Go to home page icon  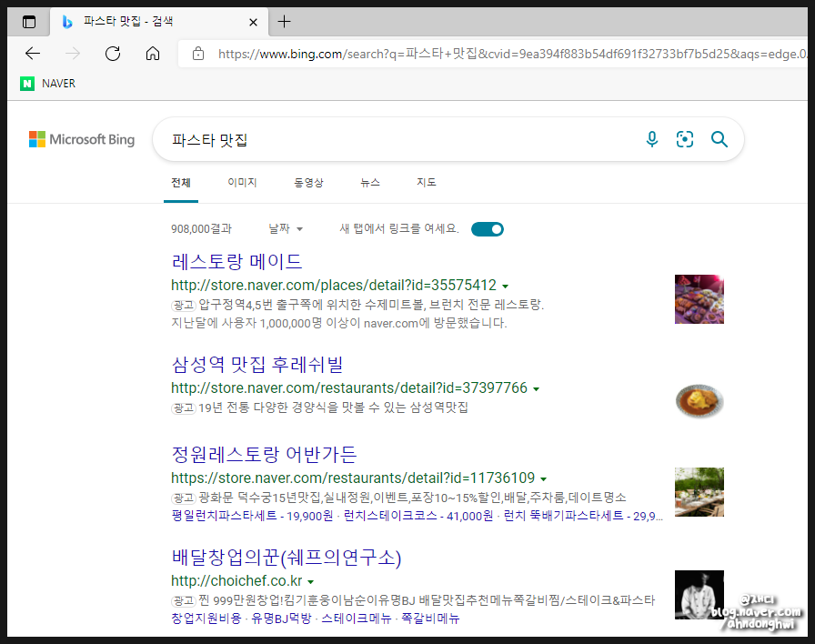pyautogui.click(x=153, y=53)
